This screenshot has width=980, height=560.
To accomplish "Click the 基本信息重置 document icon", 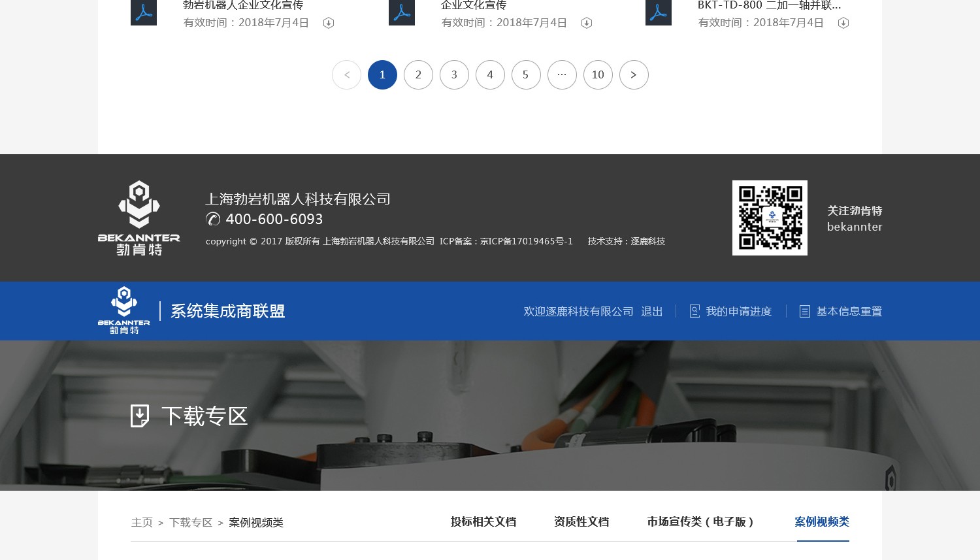I will tap(805, 311).
